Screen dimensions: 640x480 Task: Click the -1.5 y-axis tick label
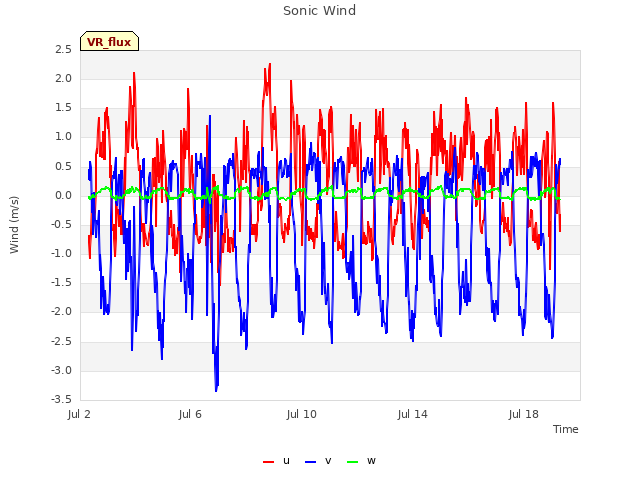62,283
